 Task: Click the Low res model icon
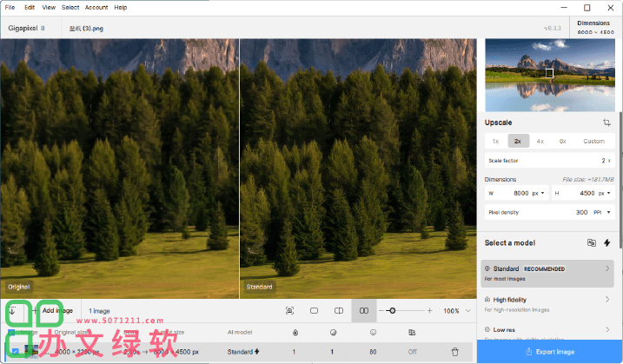point(487,330)
